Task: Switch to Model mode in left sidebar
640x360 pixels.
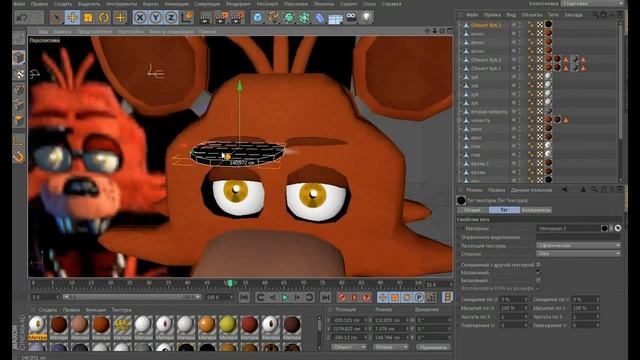Action: point(19,57)
